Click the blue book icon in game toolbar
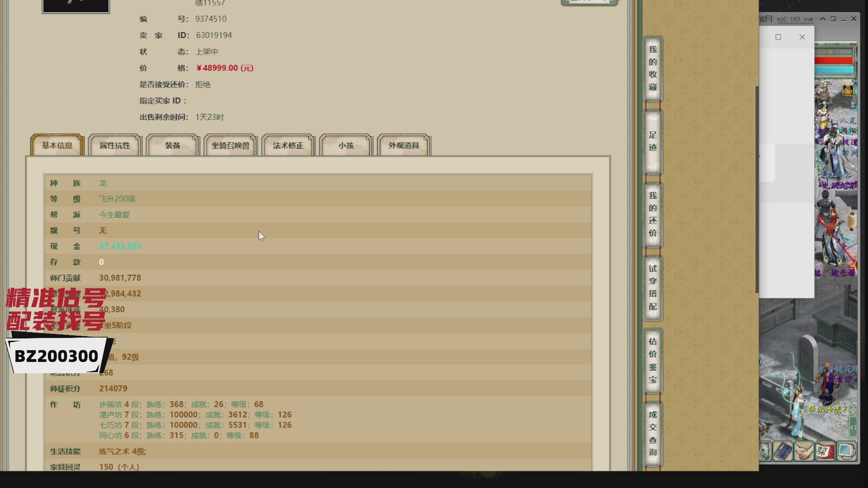The image size is (868, 488). pos(783,451)
